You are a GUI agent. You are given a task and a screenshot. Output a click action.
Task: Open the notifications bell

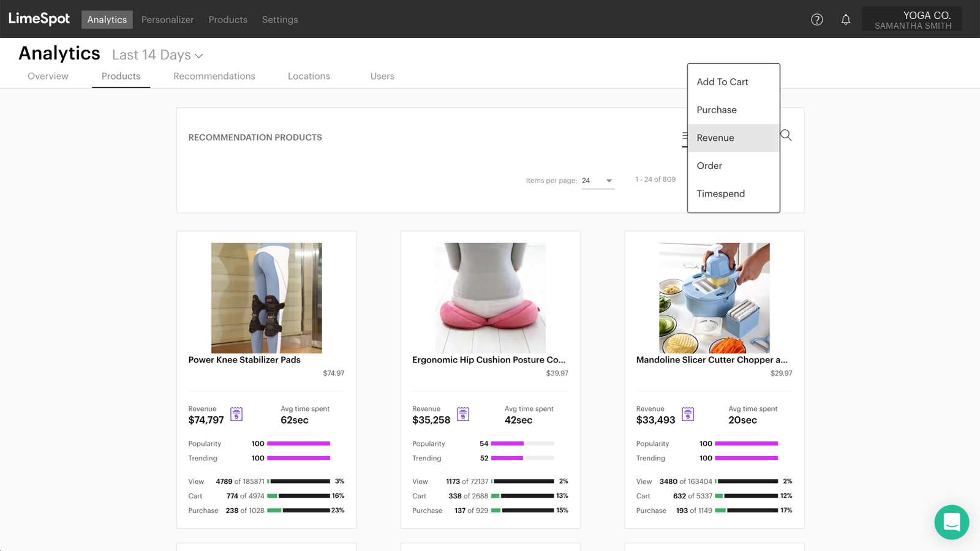point(846,20)
